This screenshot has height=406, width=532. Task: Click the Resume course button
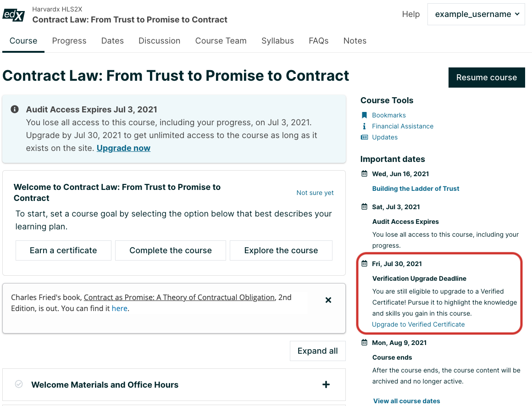coord(487,78)
